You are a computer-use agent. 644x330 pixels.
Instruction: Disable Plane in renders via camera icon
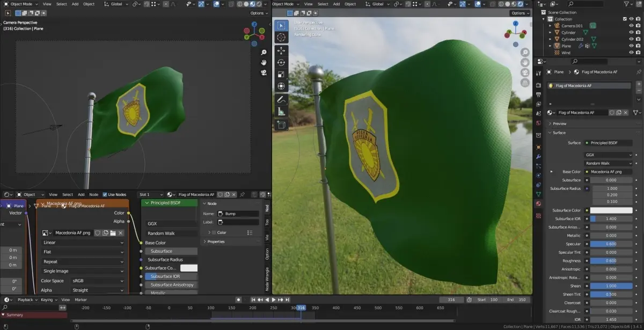point(639,46)
